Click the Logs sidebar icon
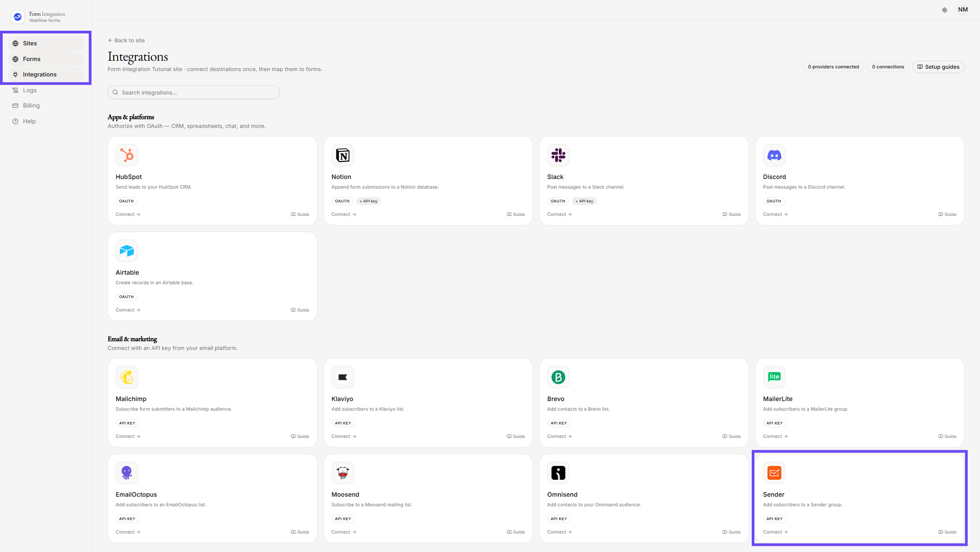 [15, 90]
